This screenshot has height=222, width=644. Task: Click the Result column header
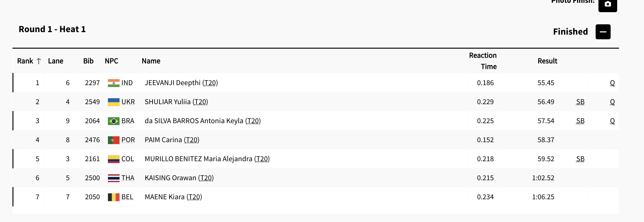click(x=547, y=61)
